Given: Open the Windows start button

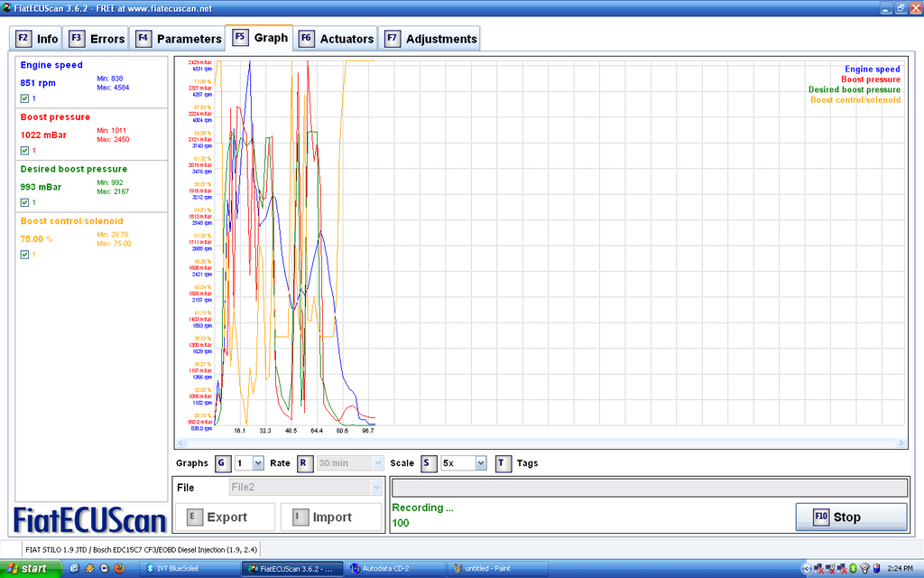Looking at the screenshot, I should pos(31,569).
